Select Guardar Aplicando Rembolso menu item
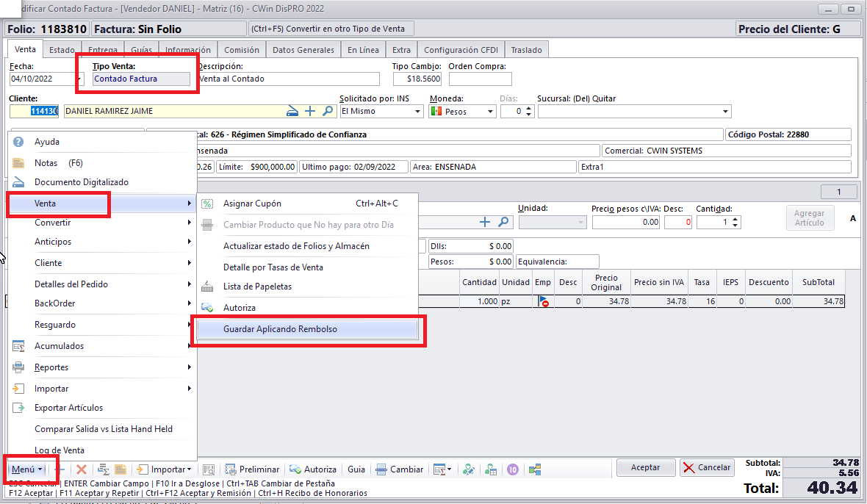Image resolution: width=867 pixels, height=504 pixels. click(x=280, y=329)
